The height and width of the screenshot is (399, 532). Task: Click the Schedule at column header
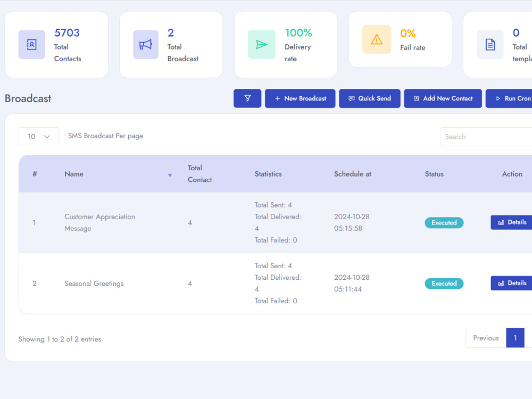coord(353,174)
